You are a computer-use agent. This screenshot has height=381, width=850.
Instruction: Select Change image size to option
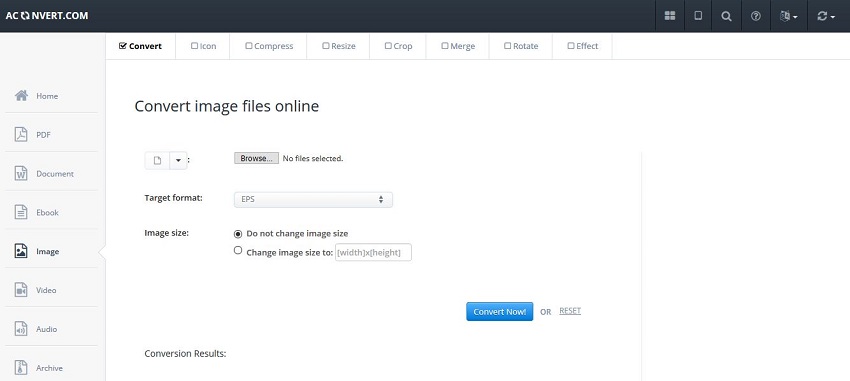click(237, 250)
